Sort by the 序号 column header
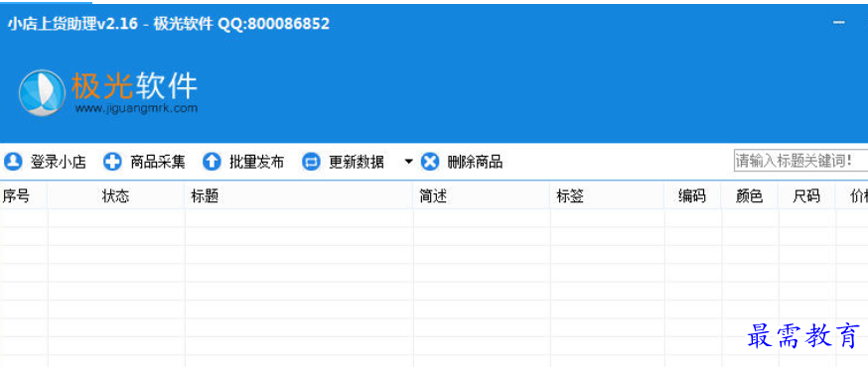 (x=23, y=196)
